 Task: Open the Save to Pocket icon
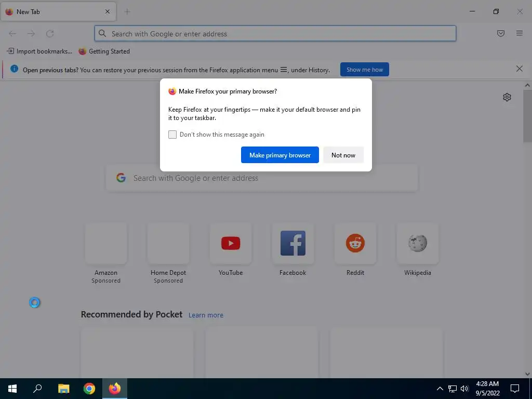pyautogui.click(x=501, y=33)
